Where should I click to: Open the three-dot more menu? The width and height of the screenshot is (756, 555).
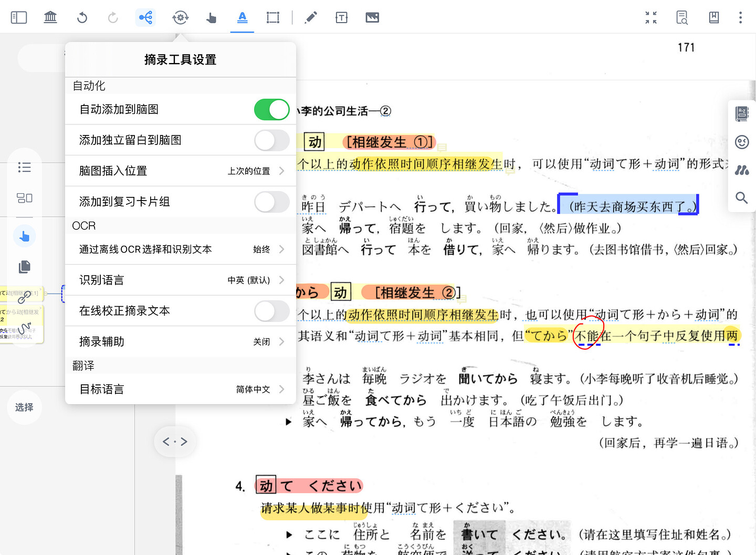coord(740,17)
